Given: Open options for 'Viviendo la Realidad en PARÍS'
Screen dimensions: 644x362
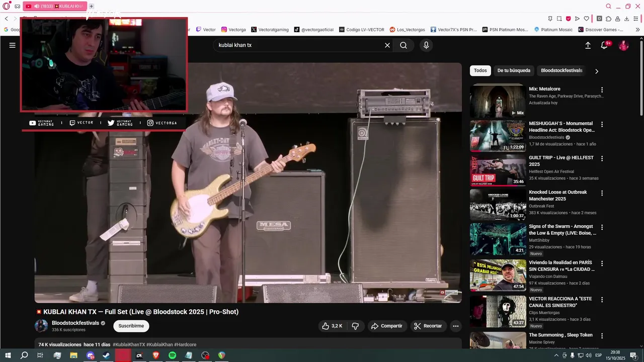Looking at the screenshot, I should [602, 263].
